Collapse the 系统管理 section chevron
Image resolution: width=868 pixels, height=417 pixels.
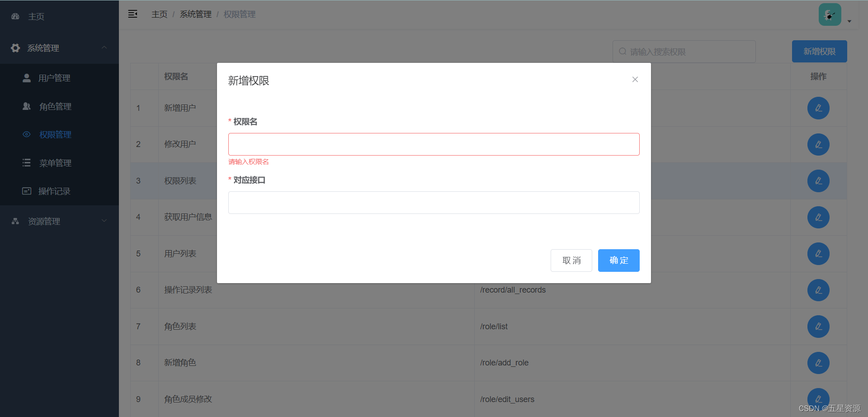[104, 47]
